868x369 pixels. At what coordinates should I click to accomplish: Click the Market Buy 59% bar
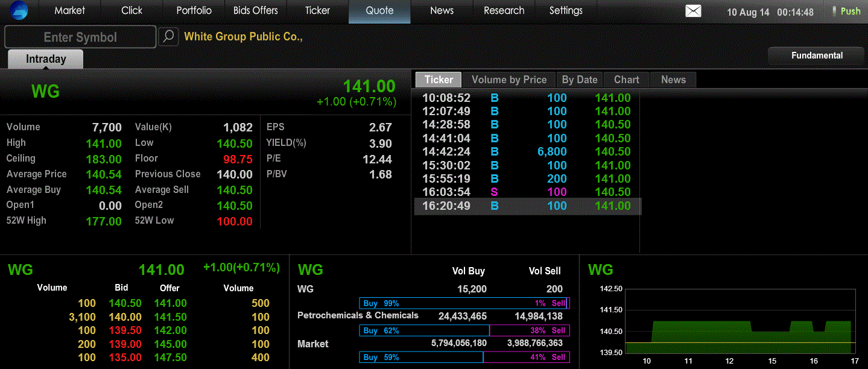(422, 357)
